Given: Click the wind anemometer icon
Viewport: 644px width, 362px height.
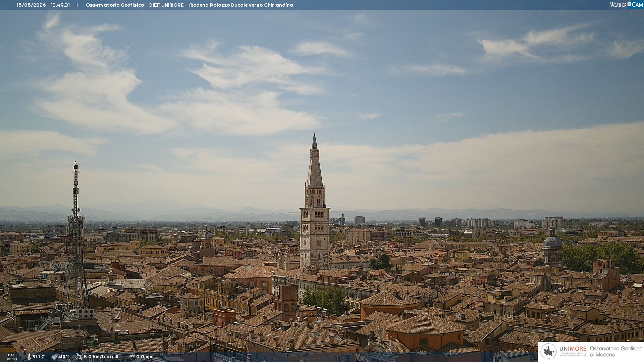Looking at the screenshot, I should pos(79,357).
